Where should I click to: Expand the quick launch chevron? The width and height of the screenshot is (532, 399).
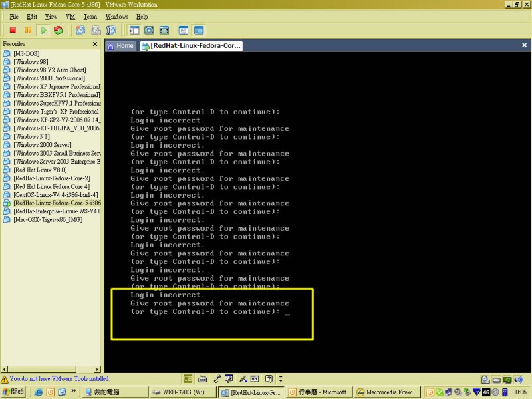click(x=73, y=391)
